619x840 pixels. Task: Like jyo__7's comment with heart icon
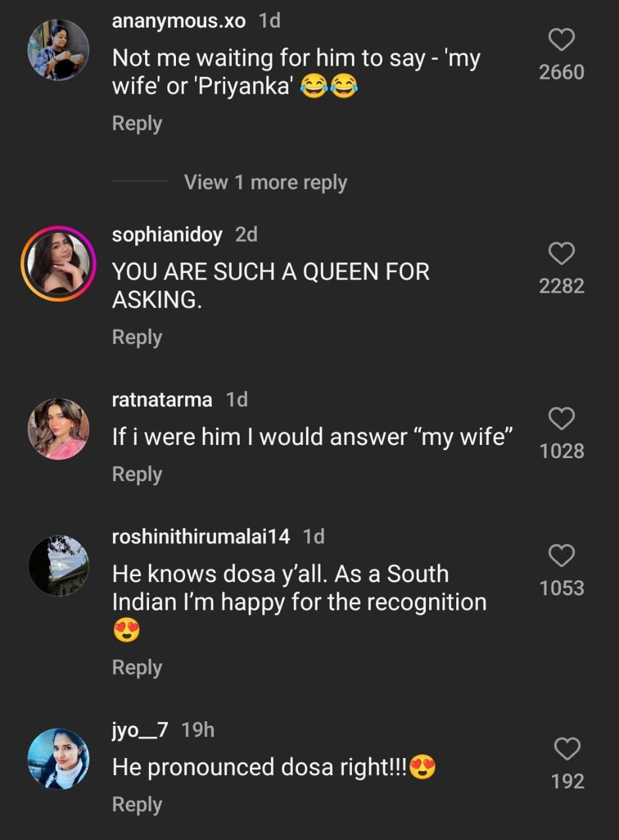[567, 749]
